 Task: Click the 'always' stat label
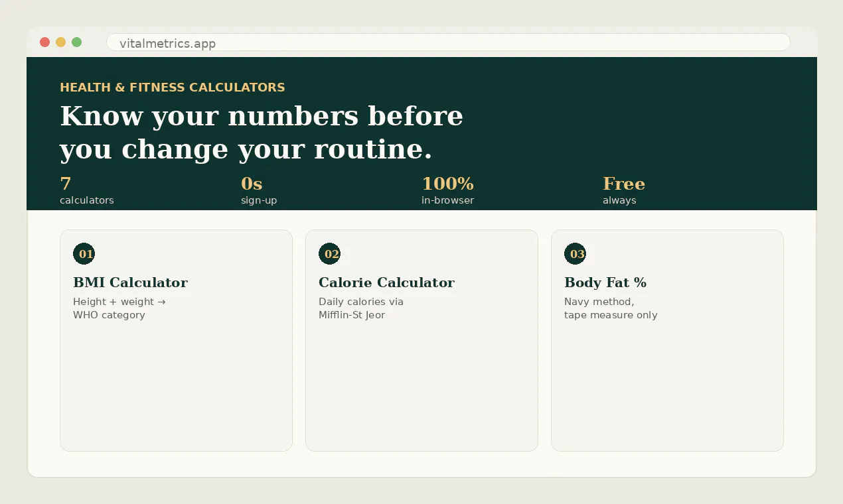click(619, 200)
